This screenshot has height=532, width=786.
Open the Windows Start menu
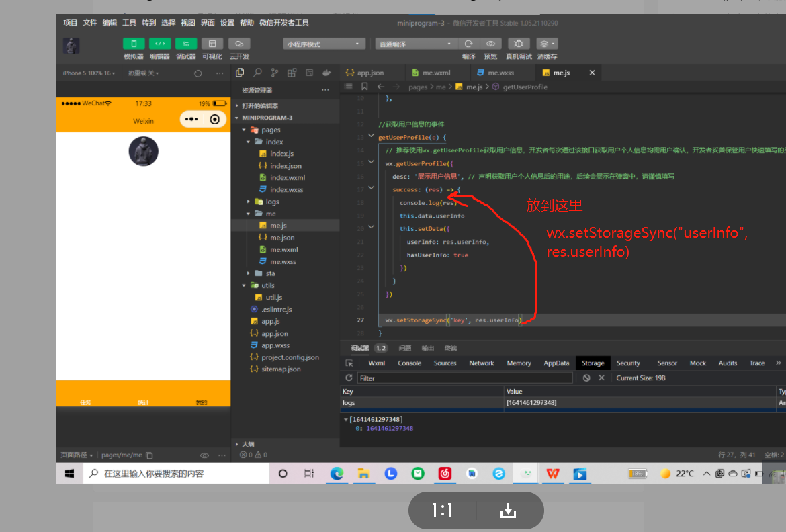(70, 474)
